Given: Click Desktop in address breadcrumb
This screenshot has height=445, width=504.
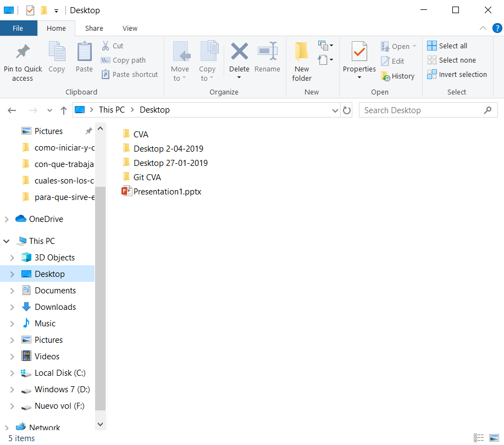Looking at the screenshot, I should coord(154,110).
